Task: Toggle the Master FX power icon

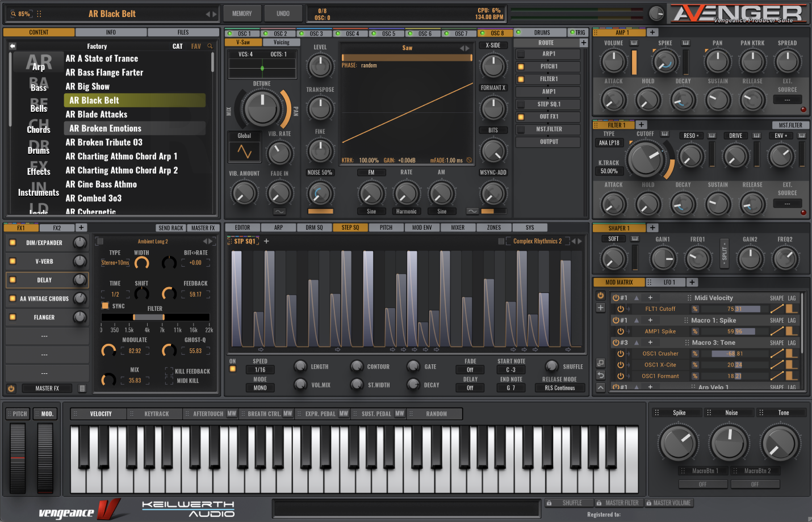Action: point(11,389)
